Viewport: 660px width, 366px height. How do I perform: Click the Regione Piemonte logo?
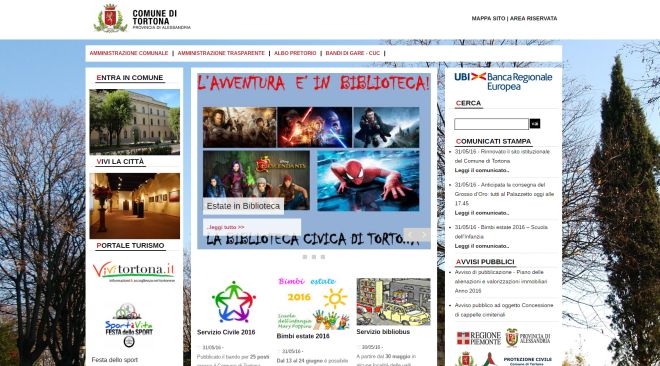tap(479, 338)
